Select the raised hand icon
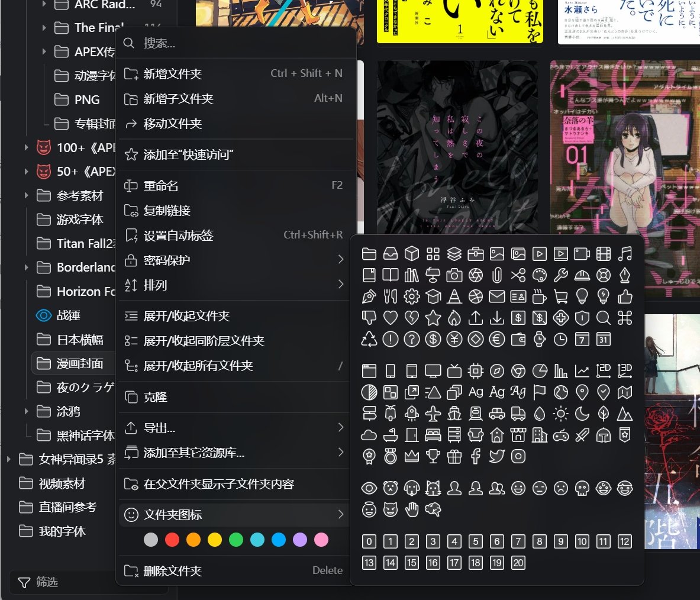The image size is (700, 600). pos(412,509)
